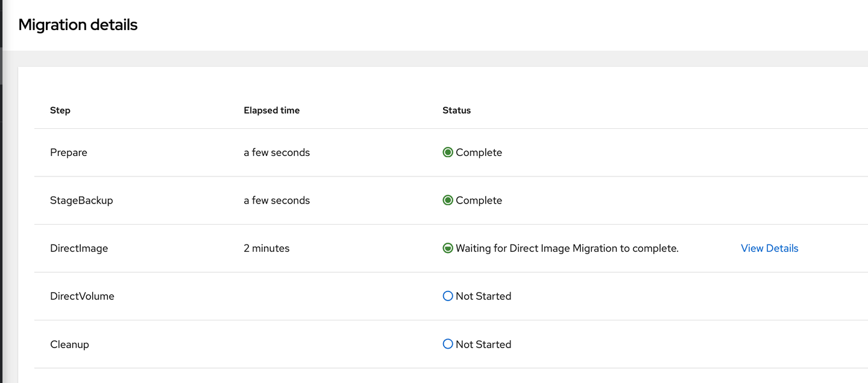Image resolution: width=868 pixels, height=383 pixels.
Task: Select the Prepare step name
Action: point(69,152)
